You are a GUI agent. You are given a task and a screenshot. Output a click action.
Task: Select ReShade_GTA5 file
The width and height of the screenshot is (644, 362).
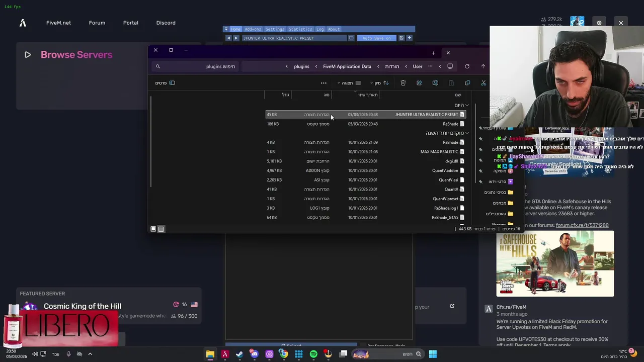tap(366, 218)
